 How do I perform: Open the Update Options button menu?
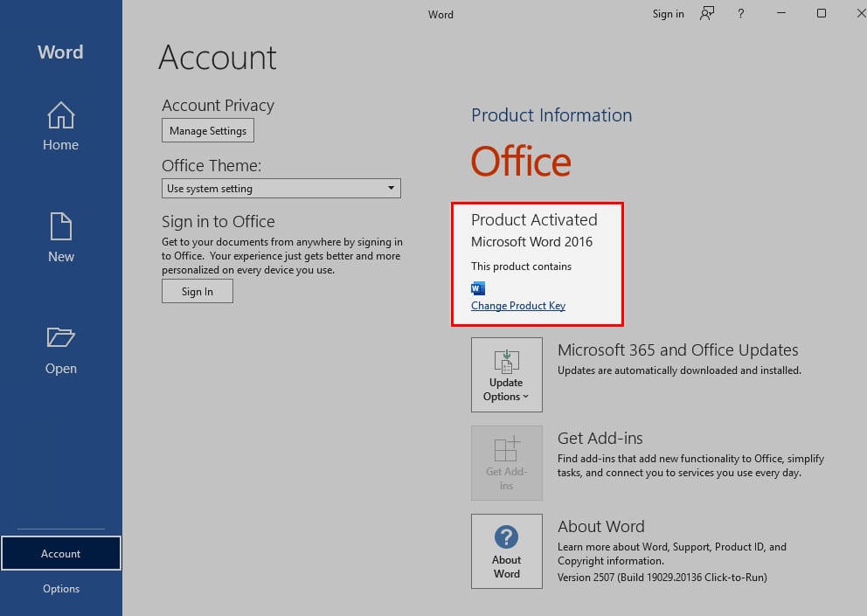(507, 374)
